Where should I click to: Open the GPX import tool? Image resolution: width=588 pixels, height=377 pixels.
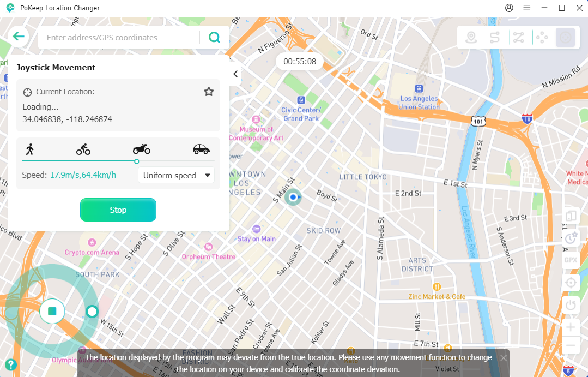point(571,260)
